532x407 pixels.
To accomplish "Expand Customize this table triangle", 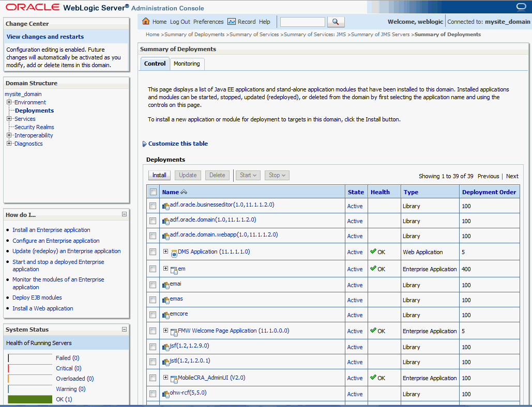I will [x=145, y=144].
